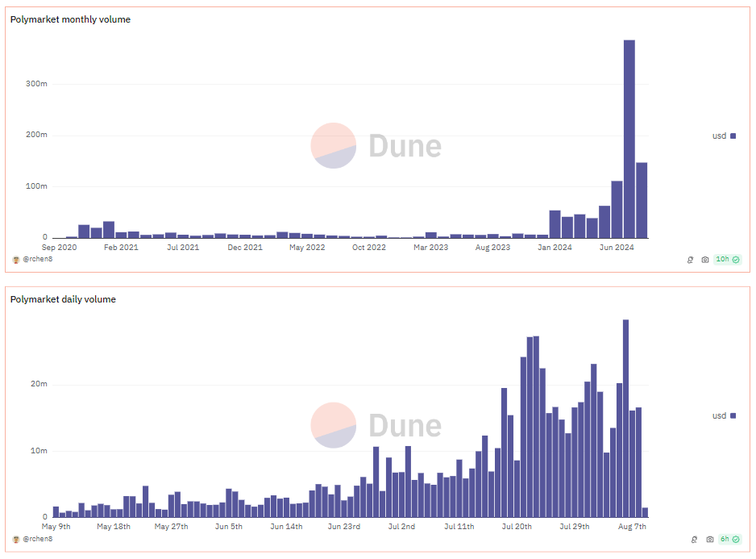The image size is (756, 559).
Task: Click the 10m y-axis label
Action: pos(39,451)
